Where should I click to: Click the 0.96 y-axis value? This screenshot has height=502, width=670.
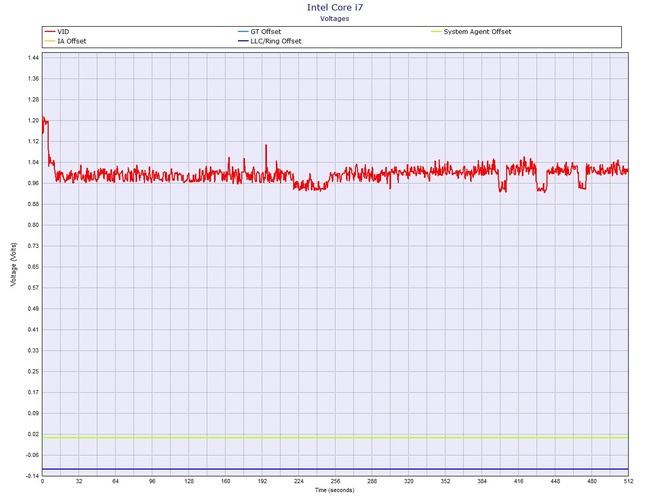click(34, 183)
